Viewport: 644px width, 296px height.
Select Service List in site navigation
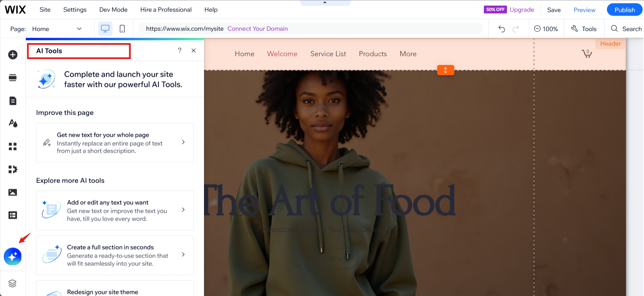(328, 54)
